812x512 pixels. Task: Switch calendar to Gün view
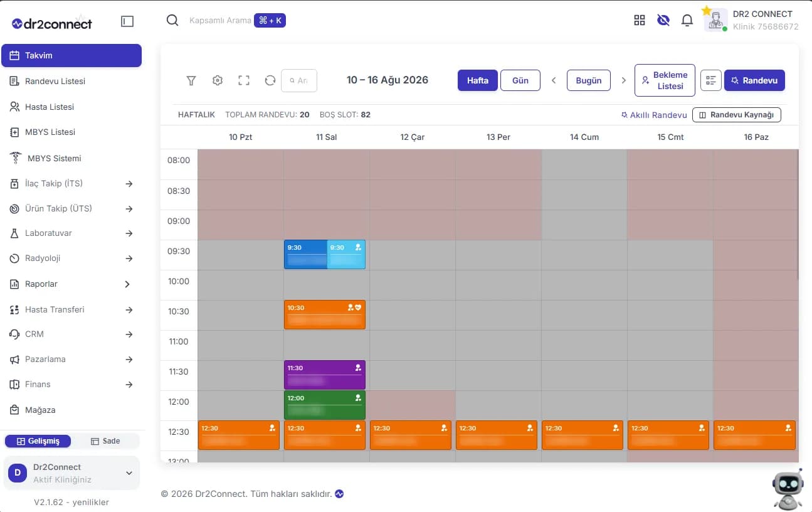click(x=520, y=80)
